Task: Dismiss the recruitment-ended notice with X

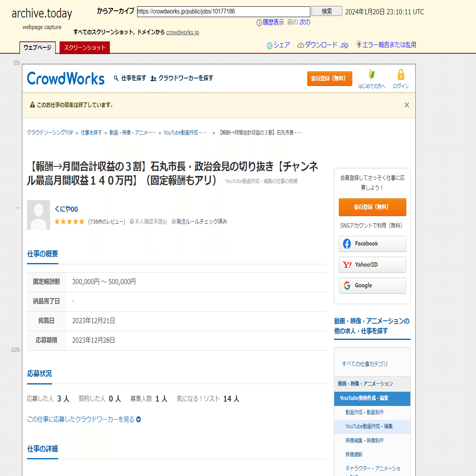Action: click(407, 105)
